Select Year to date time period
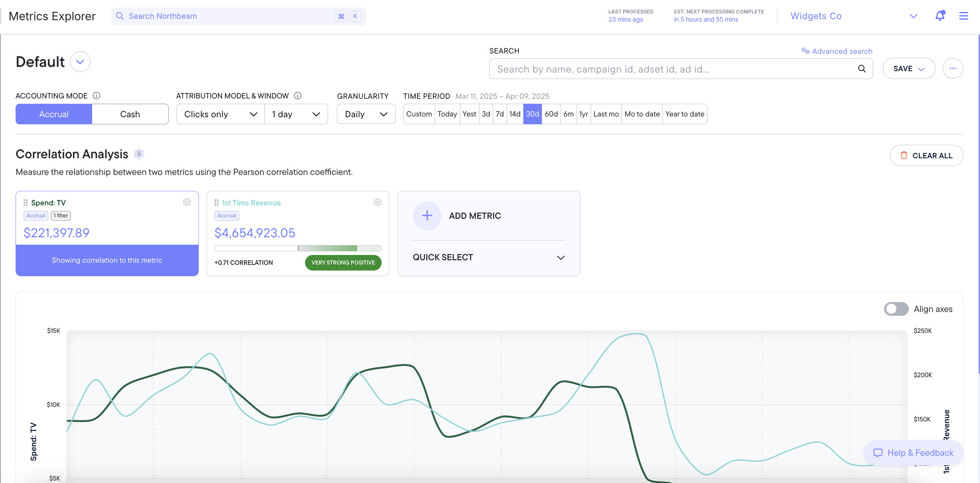The height and width of the screenshot is (483, 980). (685, 114)
